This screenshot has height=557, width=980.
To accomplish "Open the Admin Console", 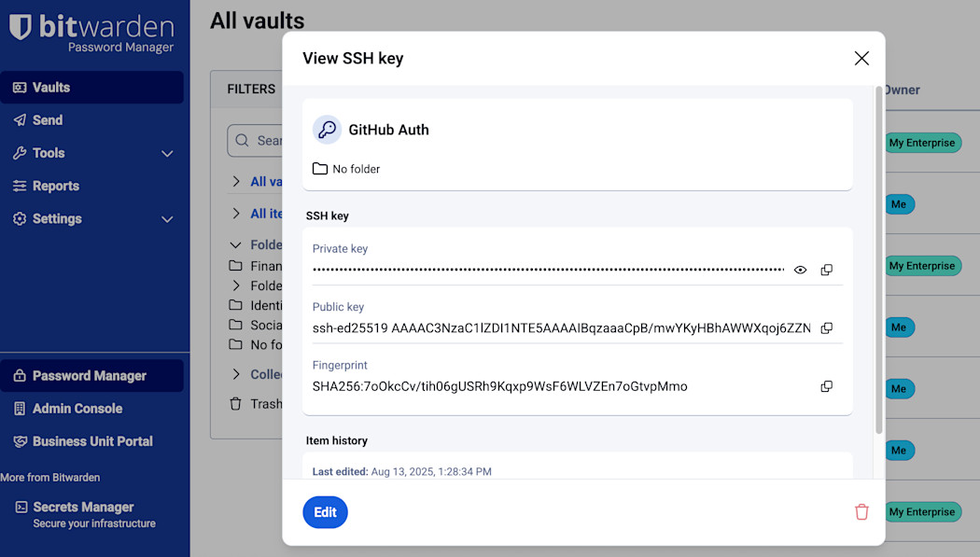I will 77,409.
